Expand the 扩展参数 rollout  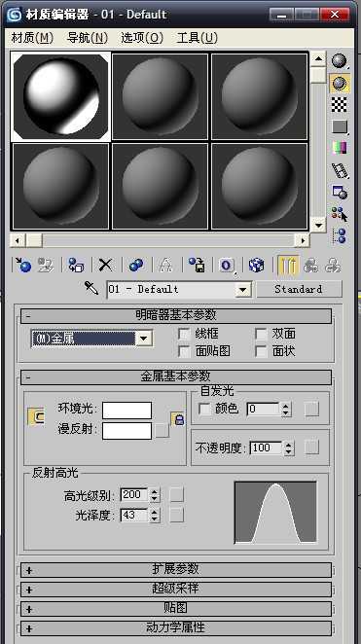coord(176,570)
